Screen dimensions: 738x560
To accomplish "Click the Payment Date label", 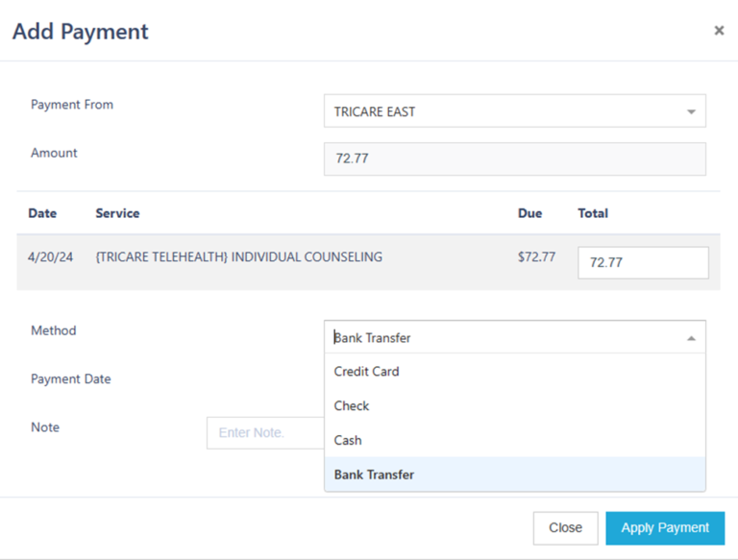I will (70, 379).
